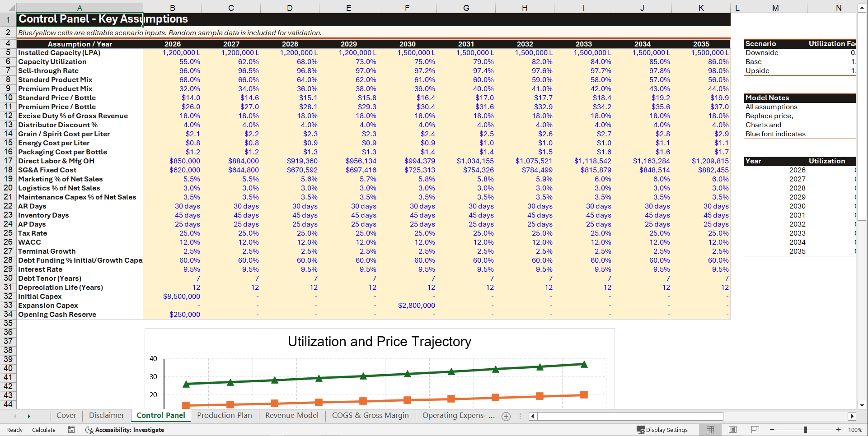
Task: Click the 100% zoom level
Action: point(855,430)
